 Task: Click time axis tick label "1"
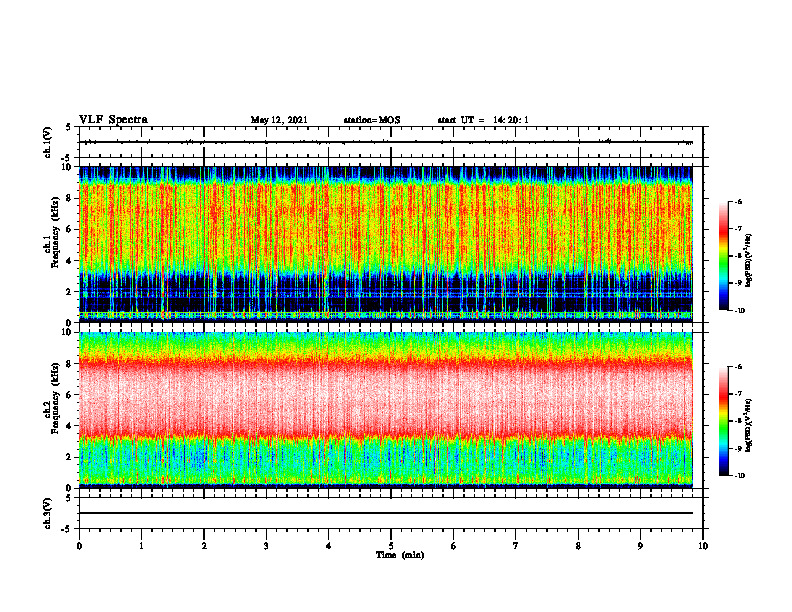[x=141, y=546]
